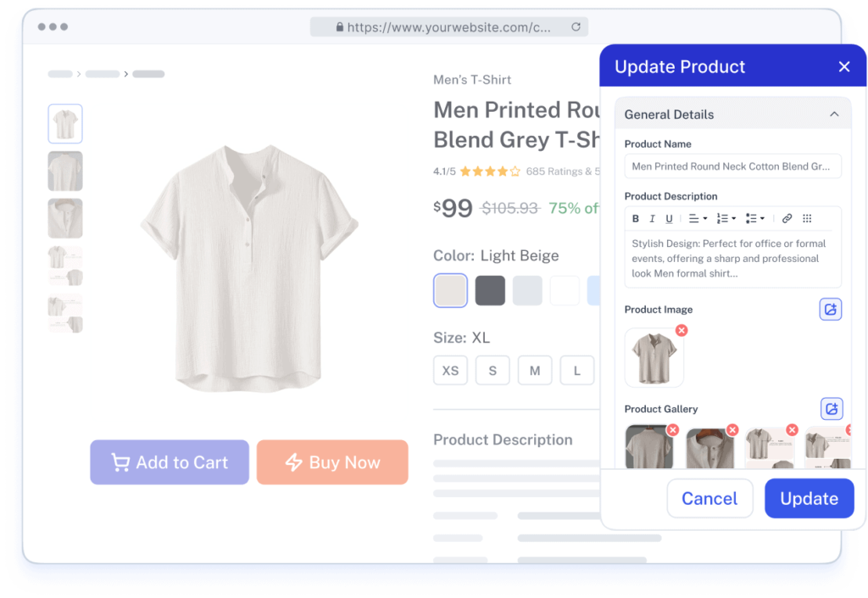This screenshot has height=598, width=868.
Task: Reload the page from address bar
Action: pos(576,27)
